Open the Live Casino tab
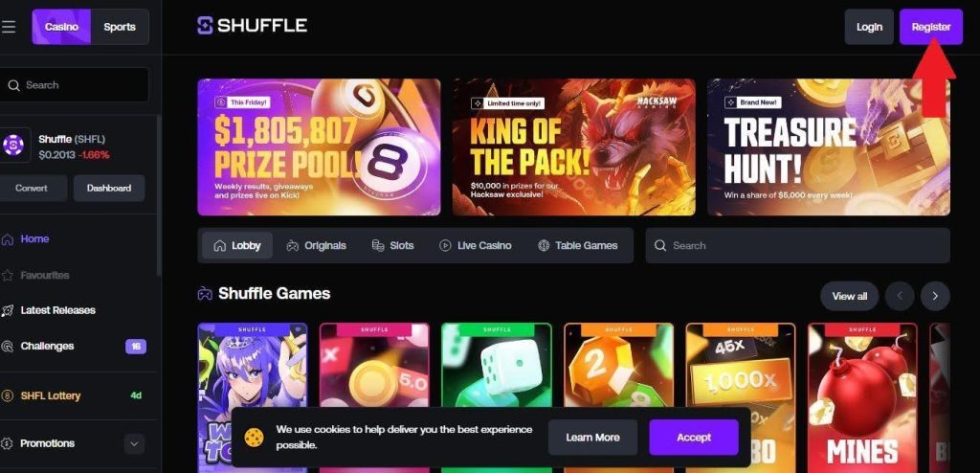The image size is (980, 473). (x=476, y=246)
